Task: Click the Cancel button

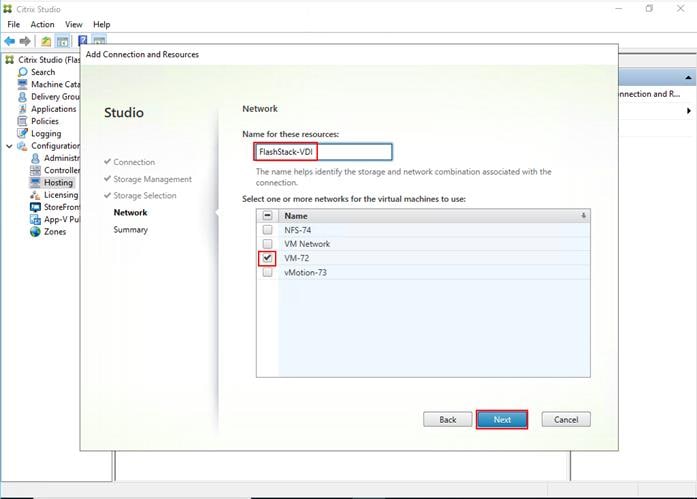Action: click(x=566, y=419)
